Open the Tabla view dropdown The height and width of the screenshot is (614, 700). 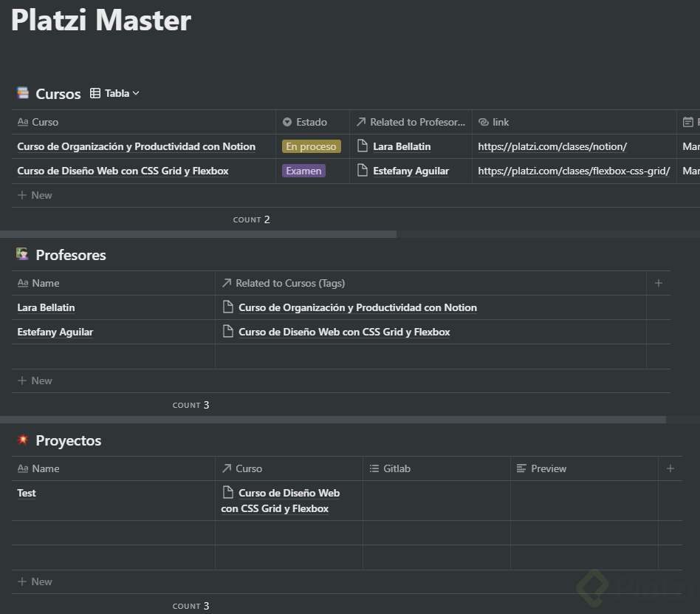[115, 93]
